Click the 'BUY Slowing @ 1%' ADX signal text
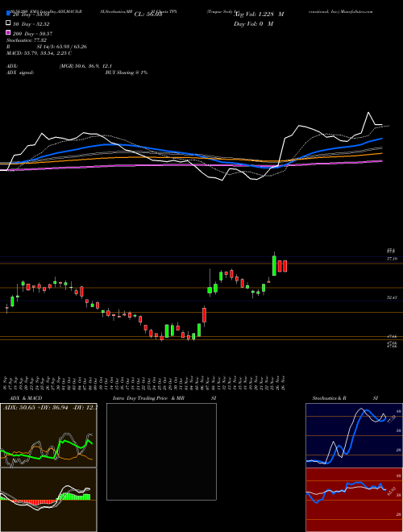This screenshot has width=403, height=532. [x=127, y=73]
